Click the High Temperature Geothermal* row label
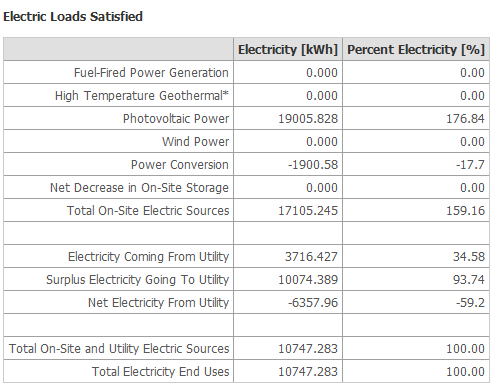 (142, 95)
